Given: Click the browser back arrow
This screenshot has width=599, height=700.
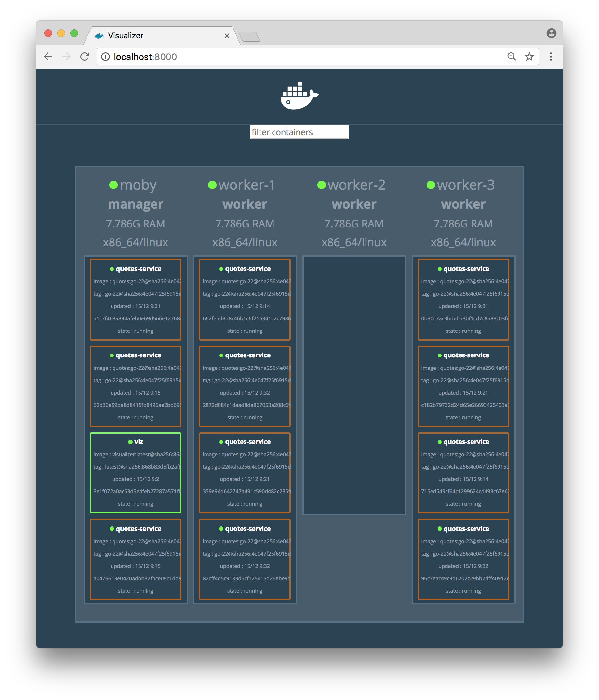Looking at the screenshot, I should [48, 57].
